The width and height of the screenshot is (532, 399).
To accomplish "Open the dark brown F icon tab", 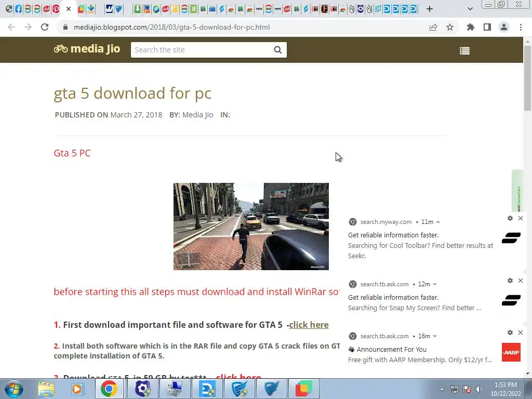I will click(x=324, y=9).
